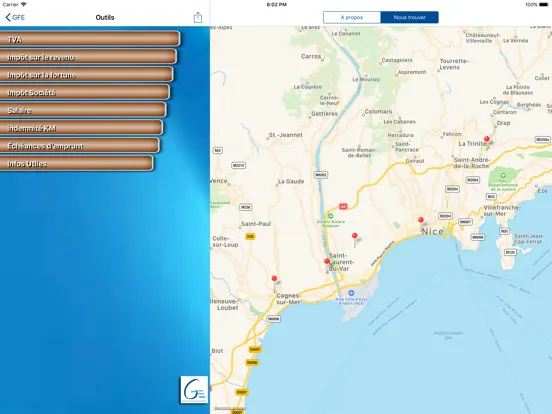Open the TVA tool
Viewport: 552px width, 414px height.
coord(90,39)
